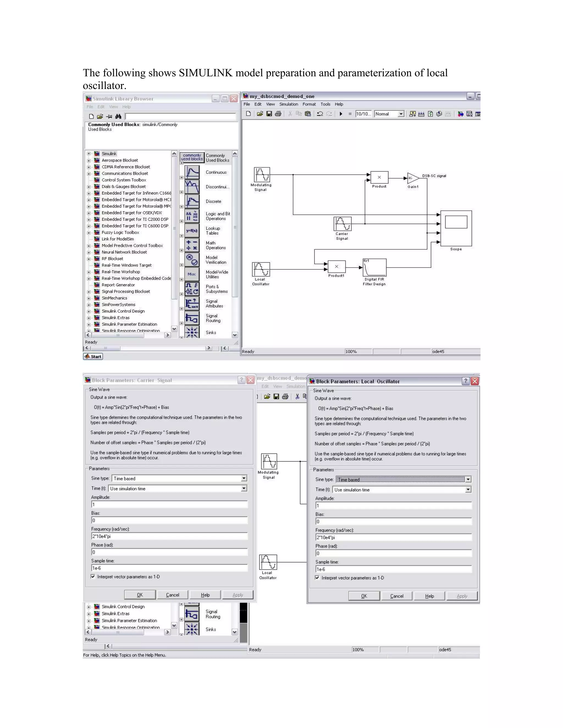The image size is (563, 728).
Task: Open the Math Operations library icon
Action: (192, 245)
